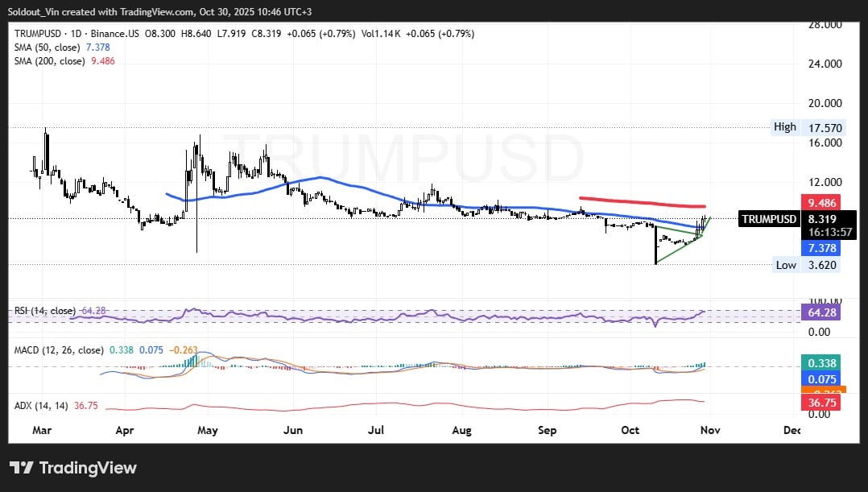
Task: Click the MACD (12, 26, close) legend
Action: (x=59, y=350)
